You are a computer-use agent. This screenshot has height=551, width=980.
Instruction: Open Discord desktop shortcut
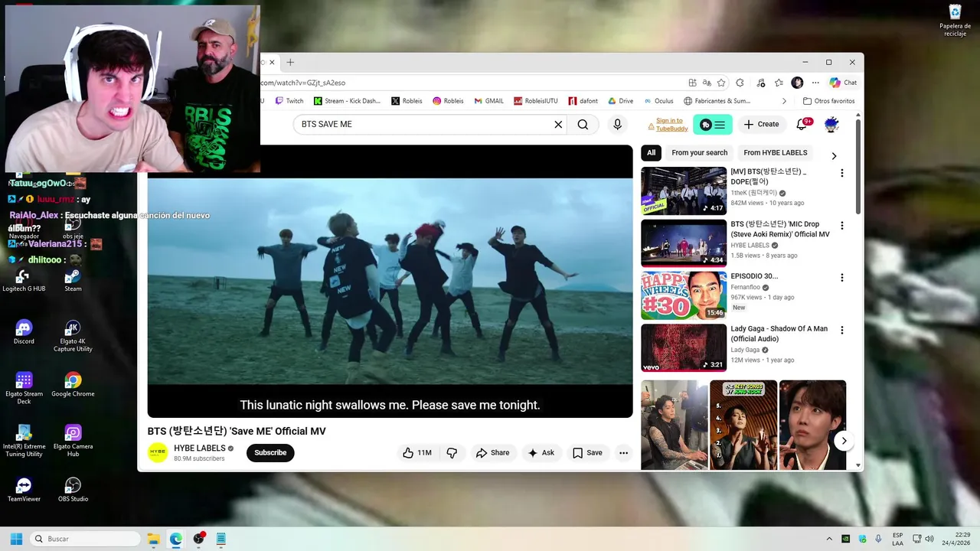tap(24, 332)
